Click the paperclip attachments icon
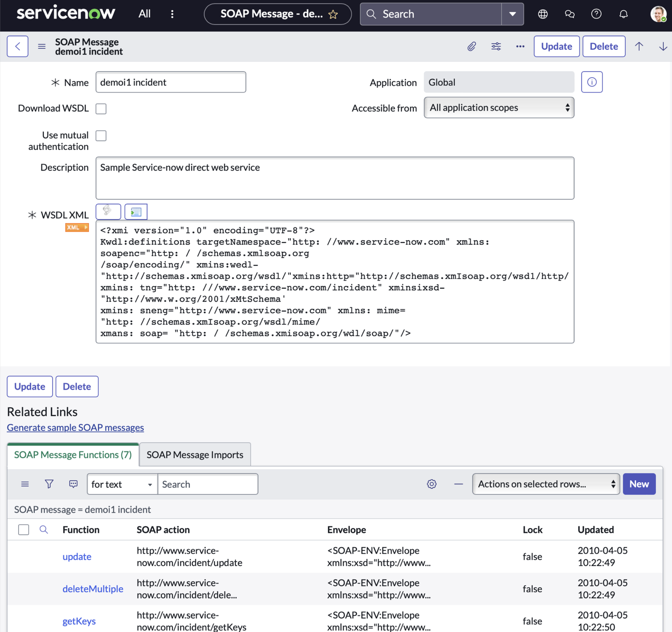The height and width of the screenshot is (632, 672). click(x=471, y=46)
